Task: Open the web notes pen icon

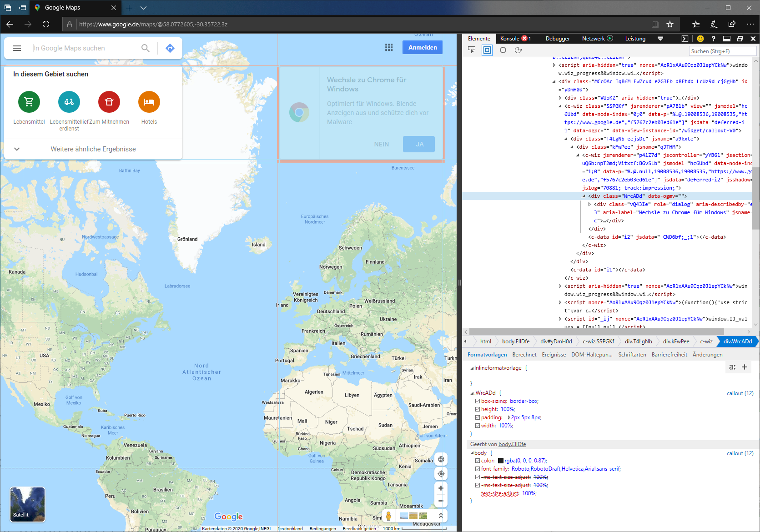Action: pyautogui.click(x=714, y=24)
